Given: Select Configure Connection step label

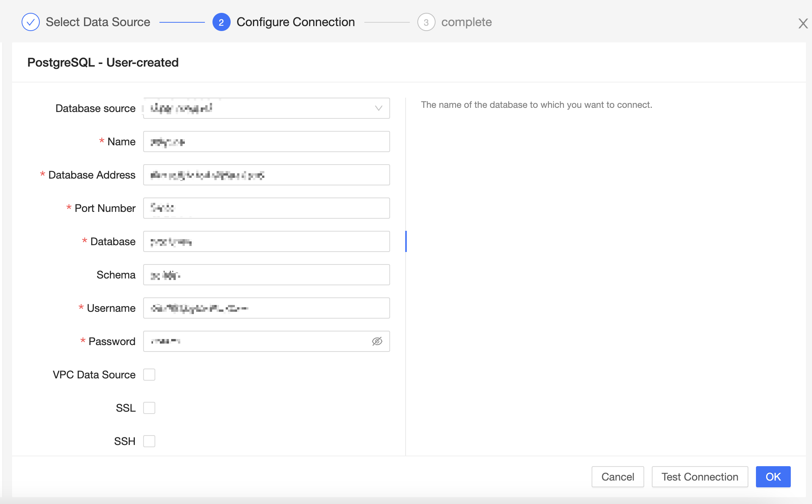Looking at the screenshot, I should tap(296, 22).
